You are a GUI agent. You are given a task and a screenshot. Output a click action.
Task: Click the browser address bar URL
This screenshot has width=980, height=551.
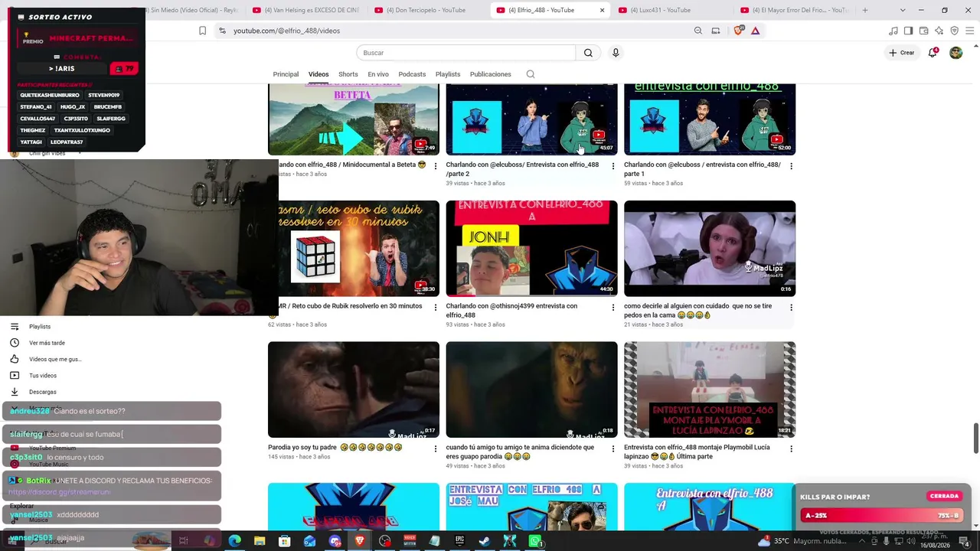click(x=287, y=31)
